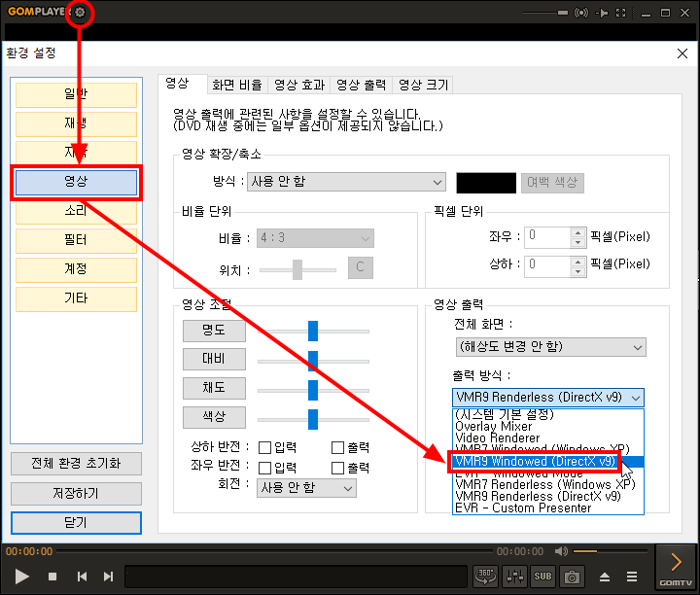
Task: Click the 대비 contrast button
Action: pos(214,360)
